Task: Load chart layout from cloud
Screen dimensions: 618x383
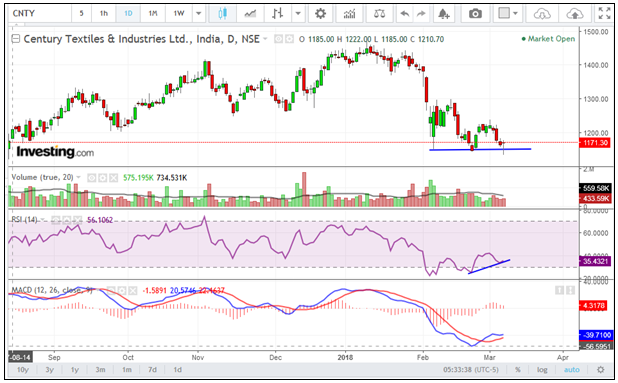Action: tap(542, 14)
